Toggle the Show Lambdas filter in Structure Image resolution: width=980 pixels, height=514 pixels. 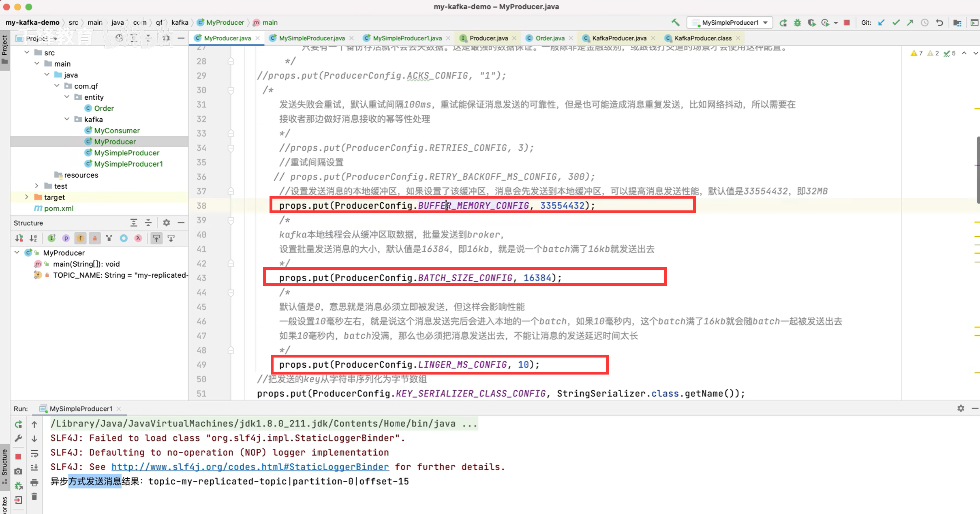tap(138, 238)
